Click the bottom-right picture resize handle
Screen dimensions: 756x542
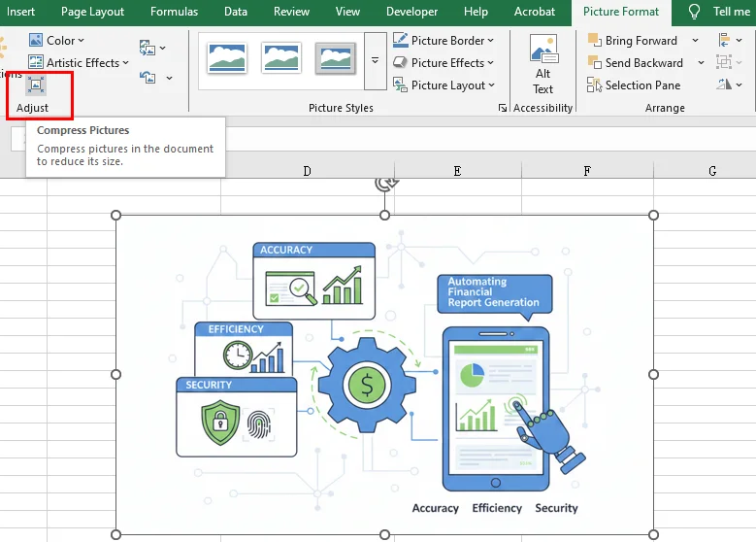[653, 534]
